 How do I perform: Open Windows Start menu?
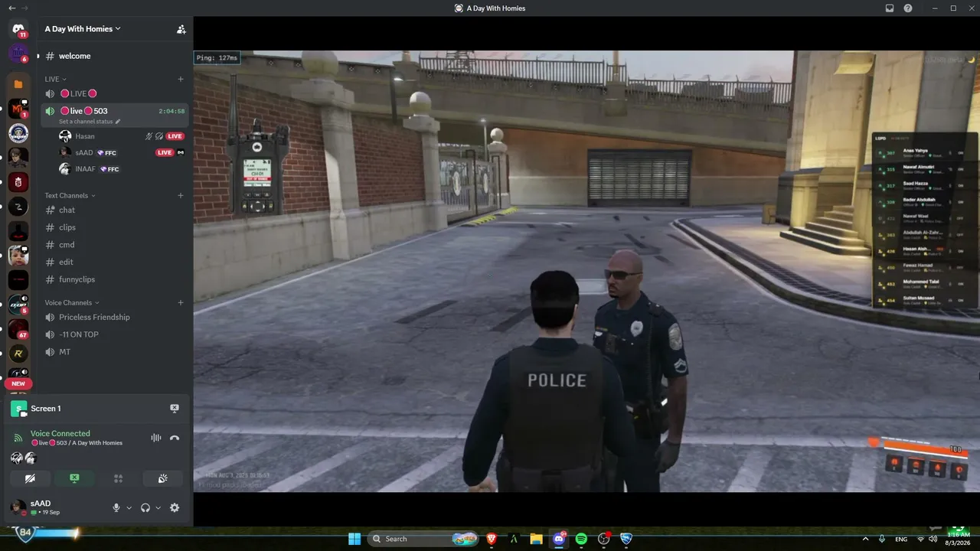(354, 539)
